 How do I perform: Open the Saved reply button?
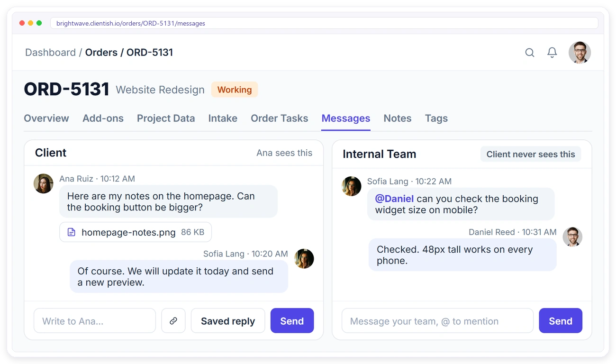point(228,321)
